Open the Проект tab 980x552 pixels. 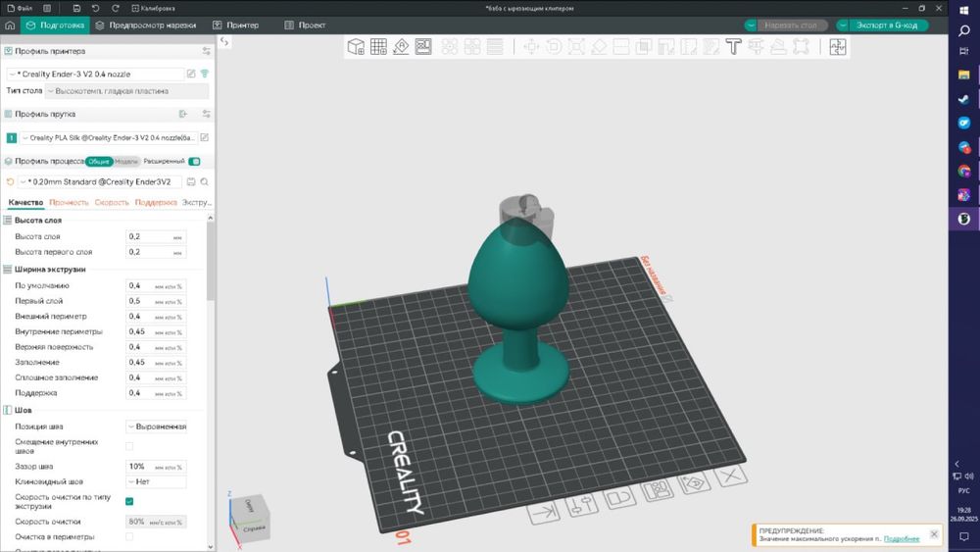(305, 25)
